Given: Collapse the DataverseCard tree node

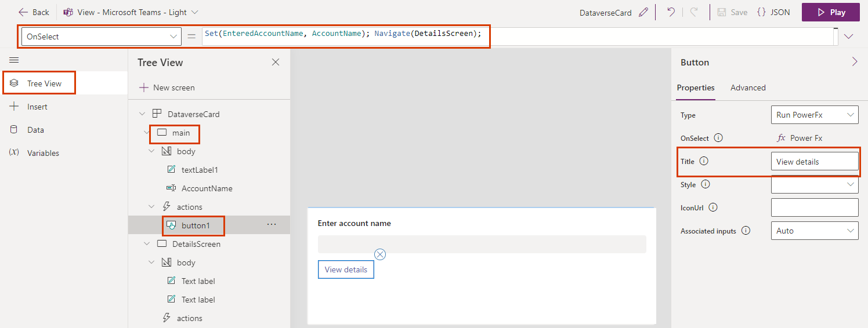Looking at the screenshot, I should 142,114.
